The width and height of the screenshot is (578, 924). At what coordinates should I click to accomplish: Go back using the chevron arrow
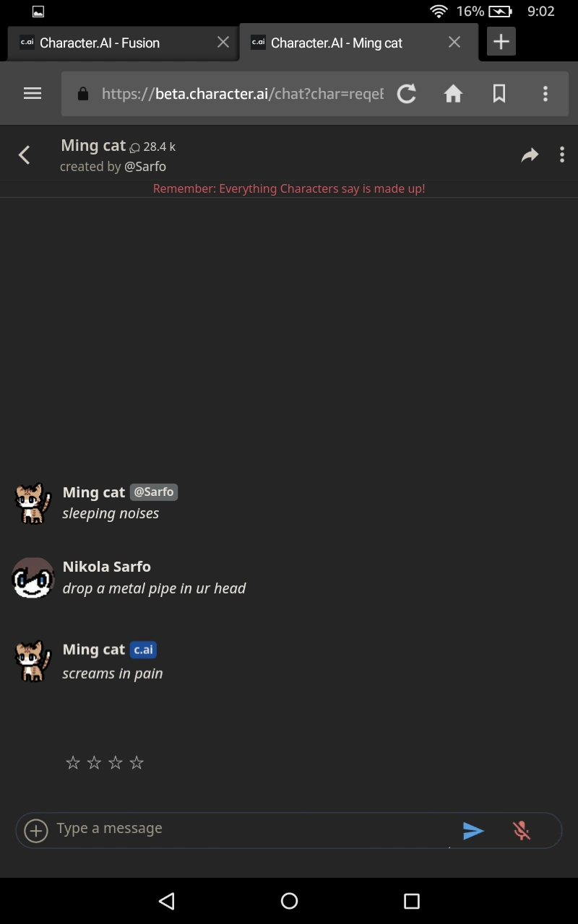pyautogui.click(x=25, y=154)
